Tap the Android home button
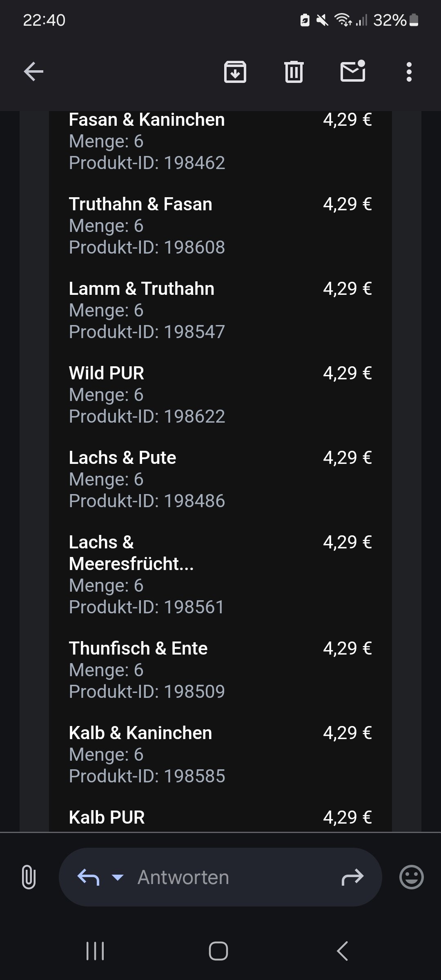This screenshot has height=980, width=441. (218, 951)
